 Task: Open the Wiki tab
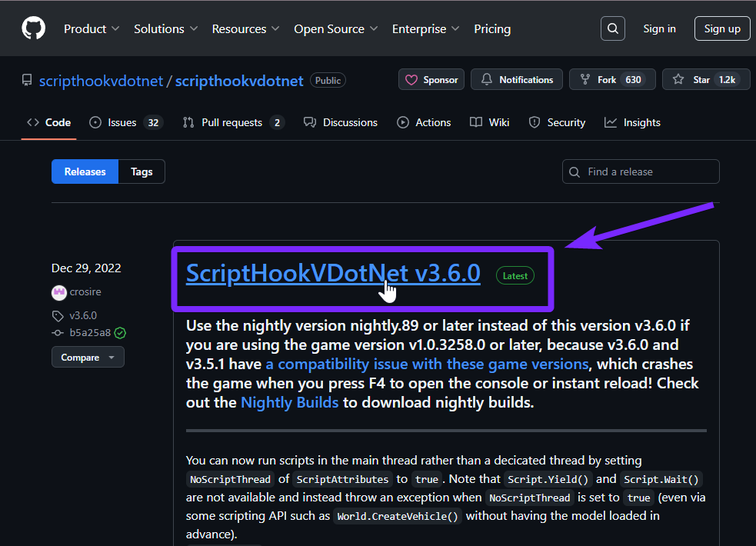click(x=489, y=122)
